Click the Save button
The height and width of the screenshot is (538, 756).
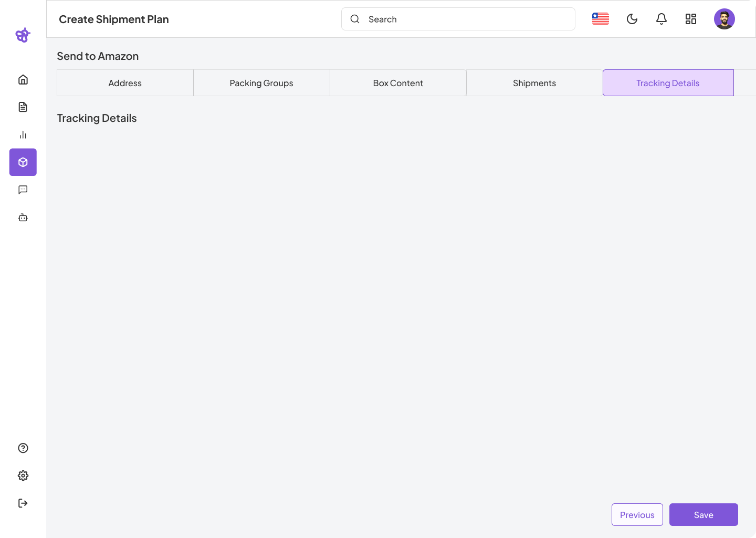click(x=703, y=515)
